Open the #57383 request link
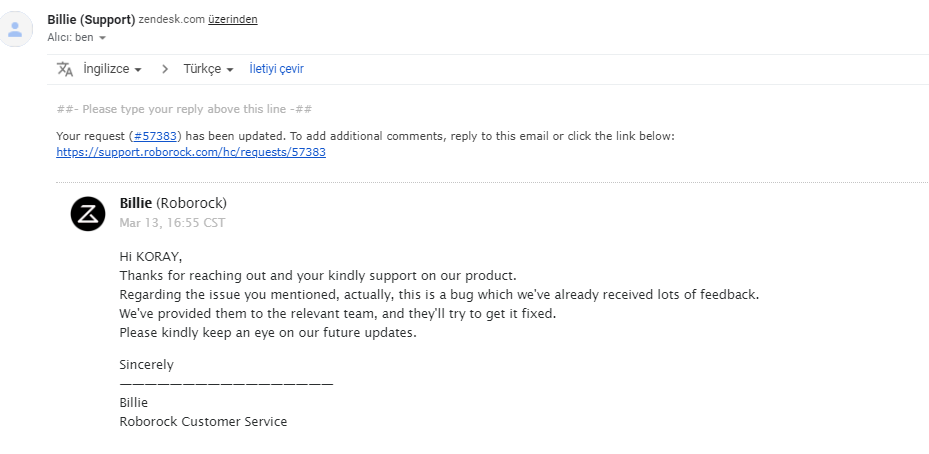The image size is (929, 454). [155, 136]
